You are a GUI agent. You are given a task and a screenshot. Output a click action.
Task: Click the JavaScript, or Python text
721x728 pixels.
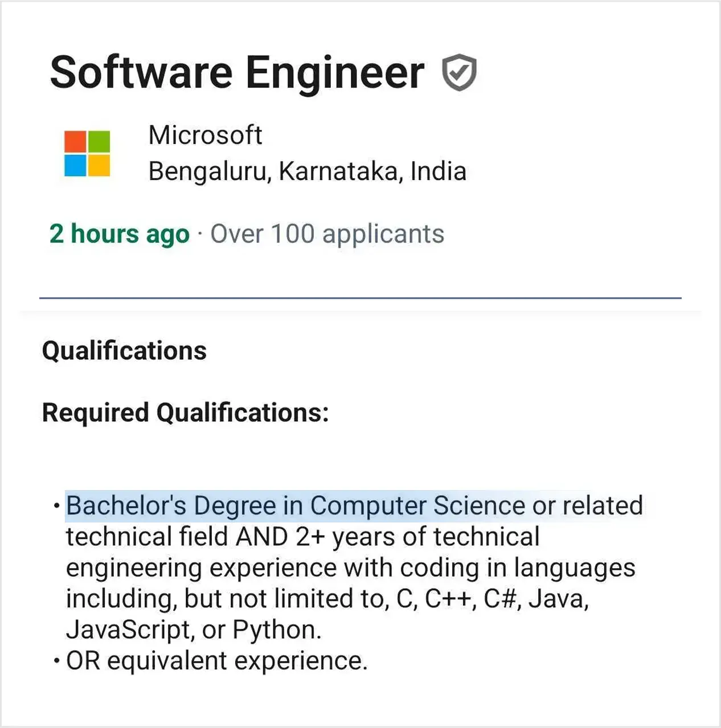click(x=194, y=630)
